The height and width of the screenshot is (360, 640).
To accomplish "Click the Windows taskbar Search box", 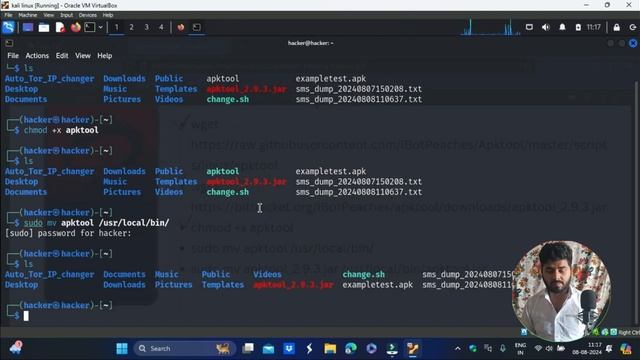I will coord(184,349).
